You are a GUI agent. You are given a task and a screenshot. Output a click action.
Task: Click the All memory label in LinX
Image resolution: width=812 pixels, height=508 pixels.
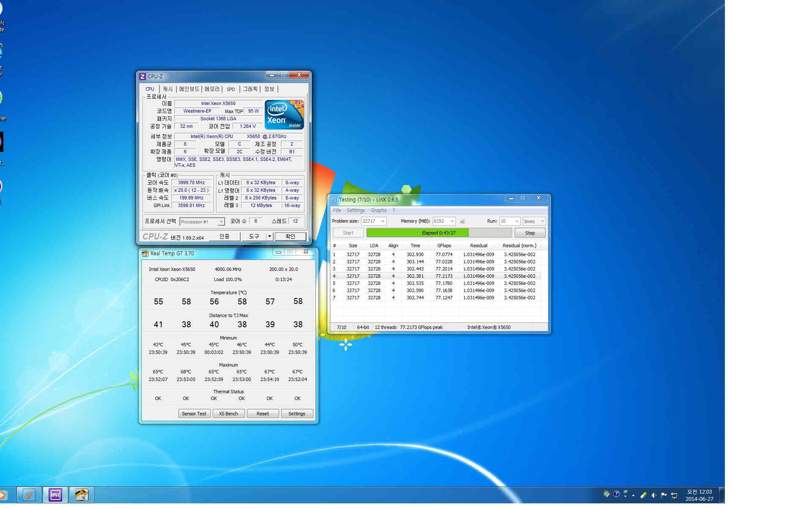tap(462, 221)
